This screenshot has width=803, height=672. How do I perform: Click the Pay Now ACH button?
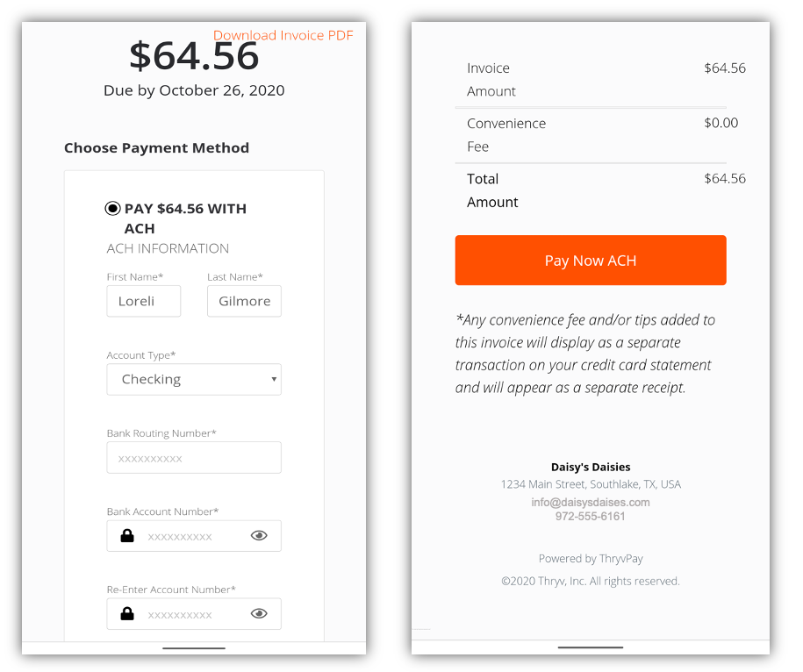coord(591,260)
